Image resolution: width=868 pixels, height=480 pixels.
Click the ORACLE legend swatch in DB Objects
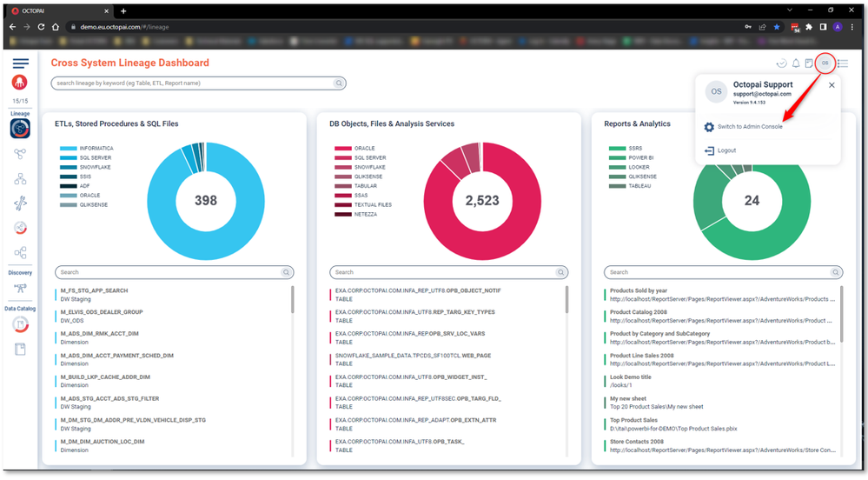pos(343,149)
